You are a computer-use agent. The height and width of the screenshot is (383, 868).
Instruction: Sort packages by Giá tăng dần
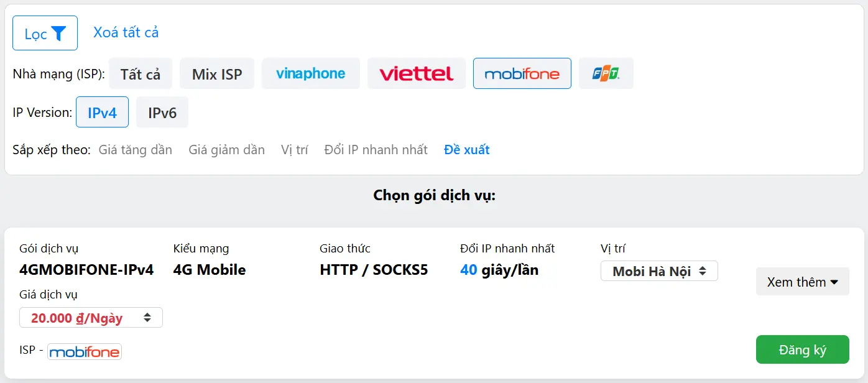135,149
